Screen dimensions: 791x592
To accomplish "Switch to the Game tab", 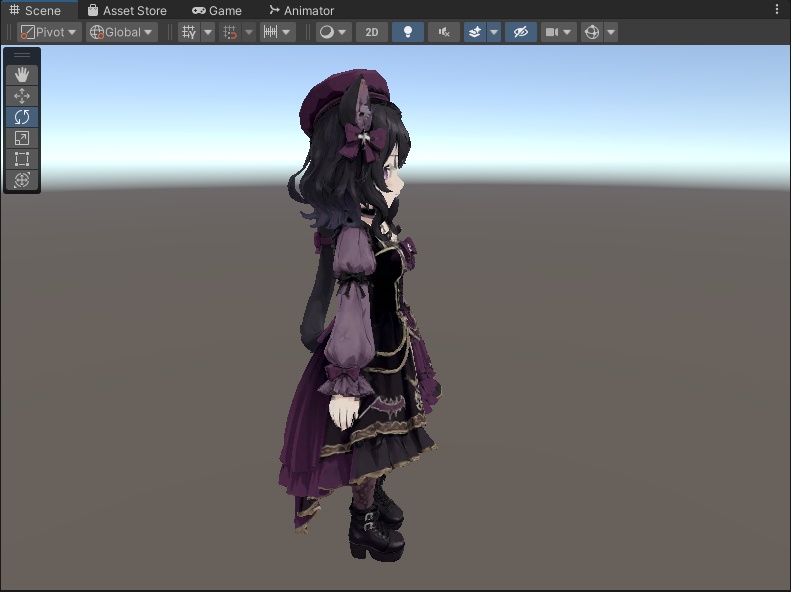I will 217,10.
